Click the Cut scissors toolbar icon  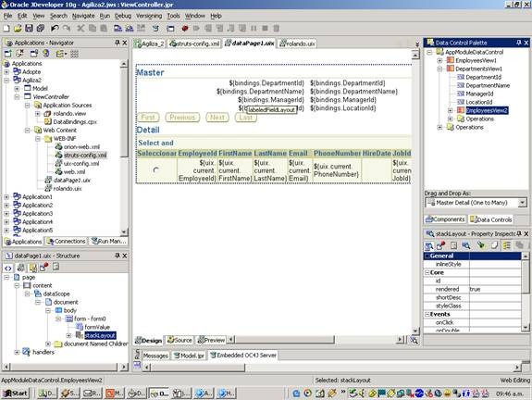[80, 28]
